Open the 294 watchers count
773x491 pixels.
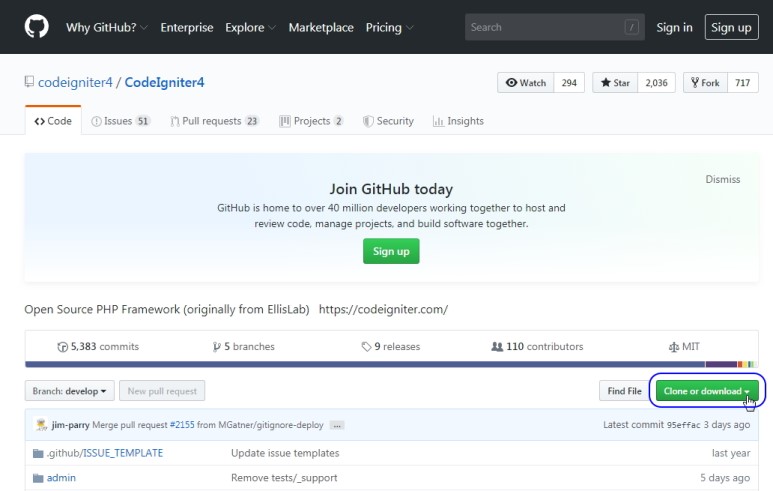pyautogui.click(x=569, y=83)
